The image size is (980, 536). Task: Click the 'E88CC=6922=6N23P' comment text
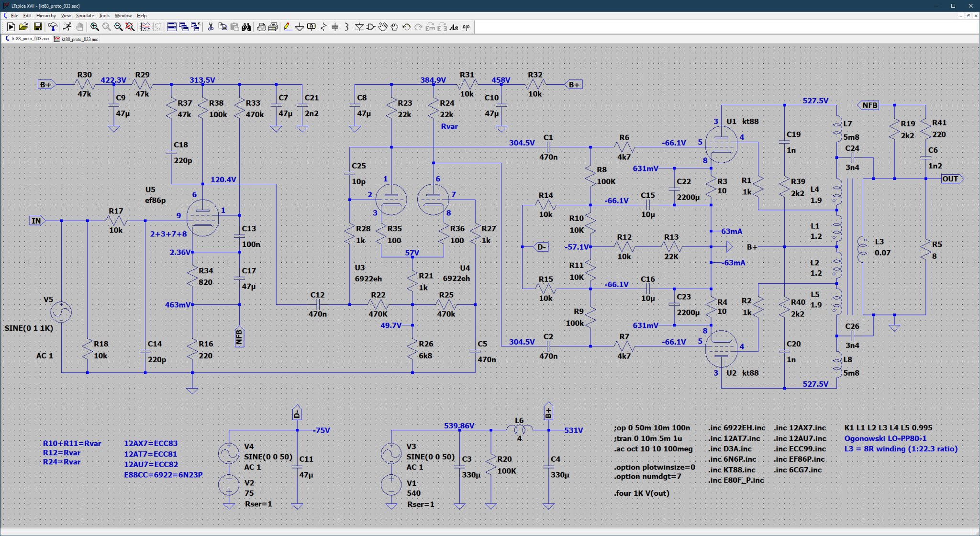click(x=163, y=475)
